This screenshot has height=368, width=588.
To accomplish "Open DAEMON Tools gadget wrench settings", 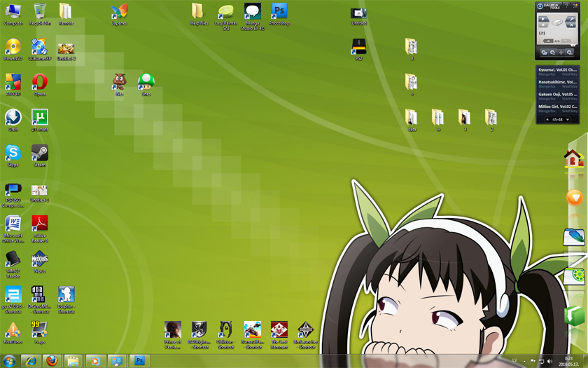I will 571,19.
